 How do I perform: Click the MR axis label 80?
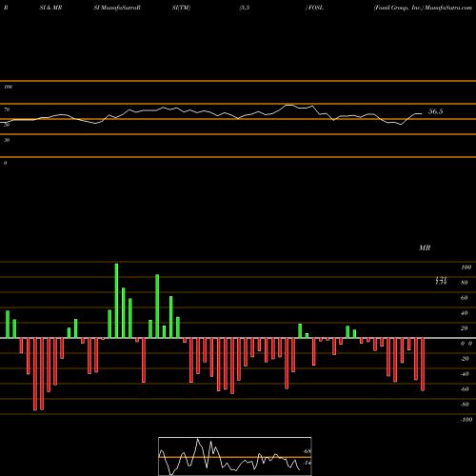pos(465,283)
